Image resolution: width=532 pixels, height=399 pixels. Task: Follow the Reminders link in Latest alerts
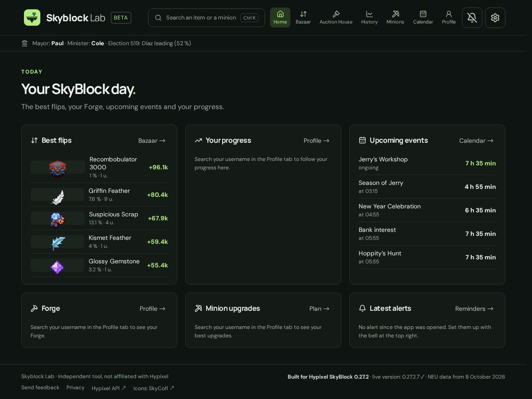point(474,309)
